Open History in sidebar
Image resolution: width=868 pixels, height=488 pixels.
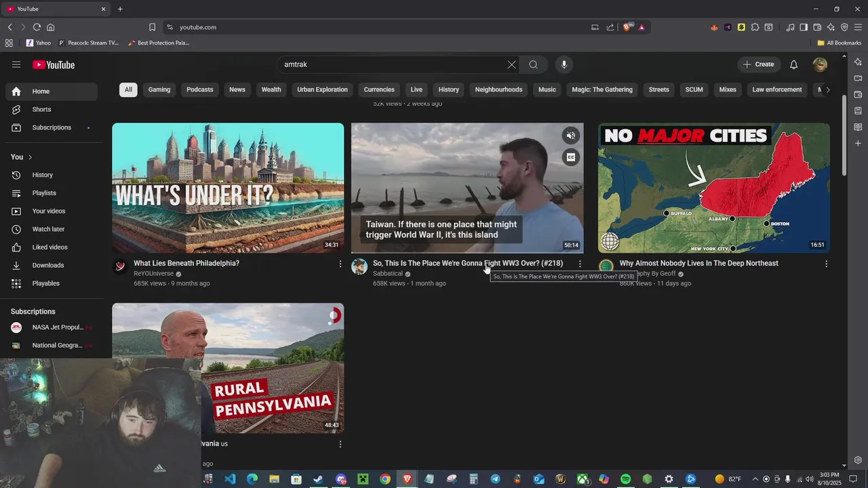pyautogui.click(x=52, y=175)
